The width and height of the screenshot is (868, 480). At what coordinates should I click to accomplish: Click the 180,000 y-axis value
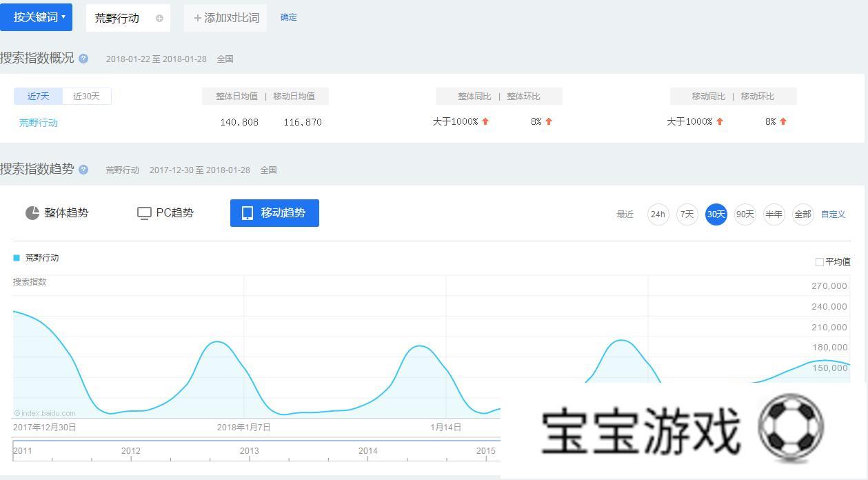click(829, 348)
